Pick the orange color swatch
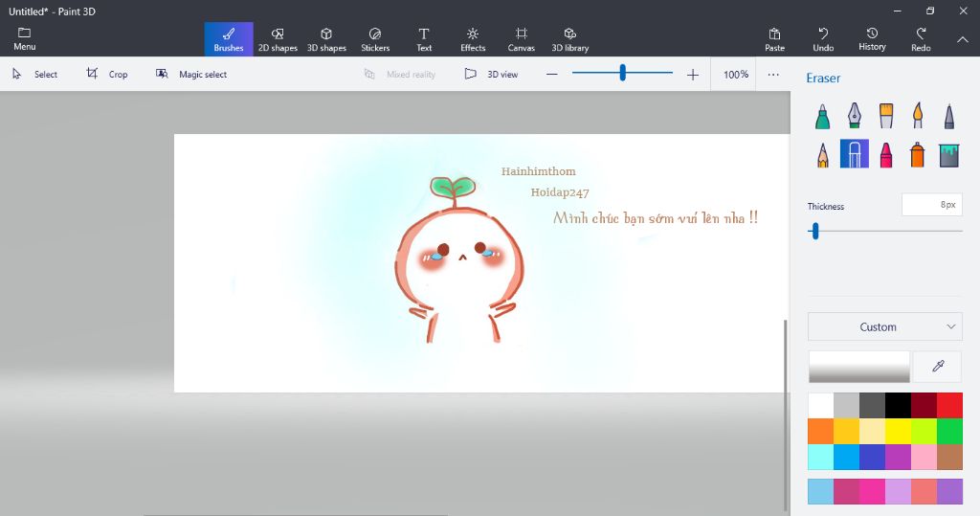The width and height of the screenshot is (980, 516). tap(820, 431)
